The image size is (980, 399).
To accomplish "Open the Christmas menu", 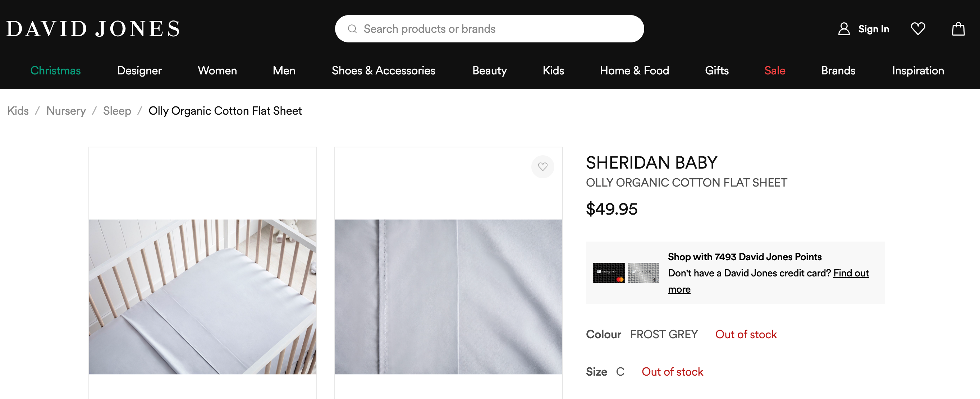I will [56, 71].
